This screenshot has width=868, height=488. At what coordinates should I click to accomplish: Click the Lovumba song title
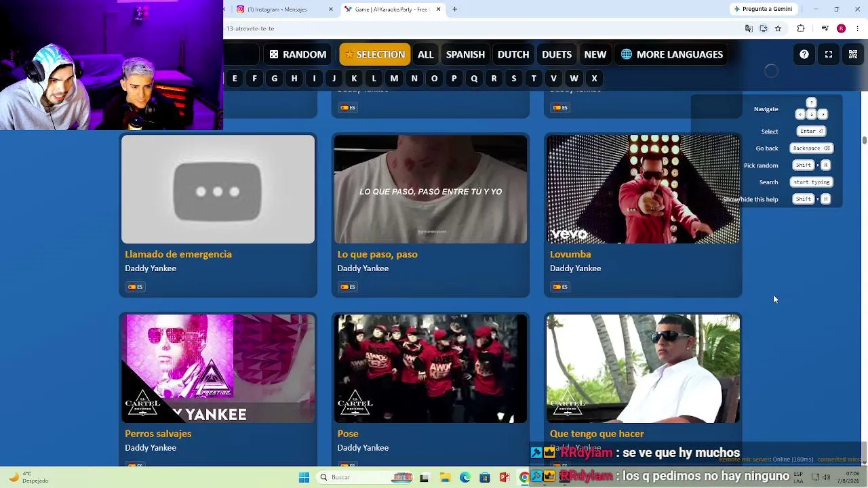pyautogui.click(x=570, y=254)
